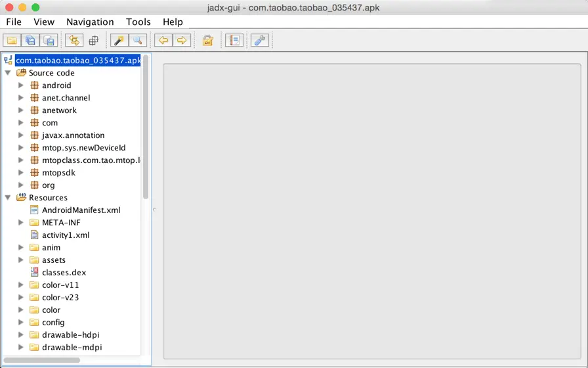
Task: Expand the anim folder
Action: click(x=21, y=248)
